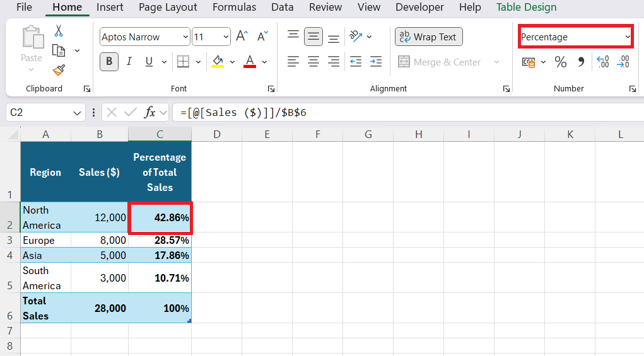644x356 pixels.
Task: Switch to the Formulas tab
Action: click(x=234, y=7)
